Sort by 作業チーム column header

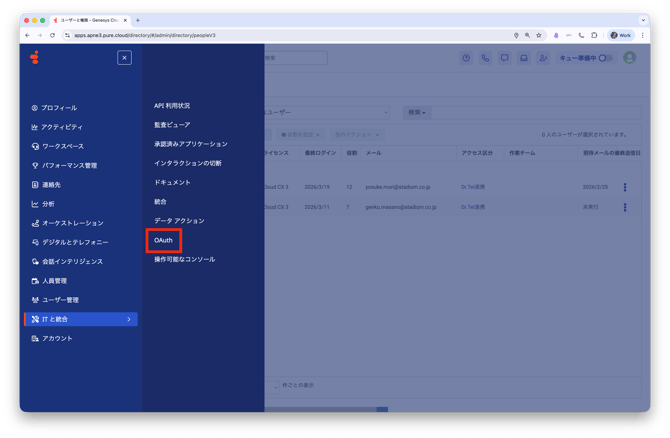pos(522,153)
